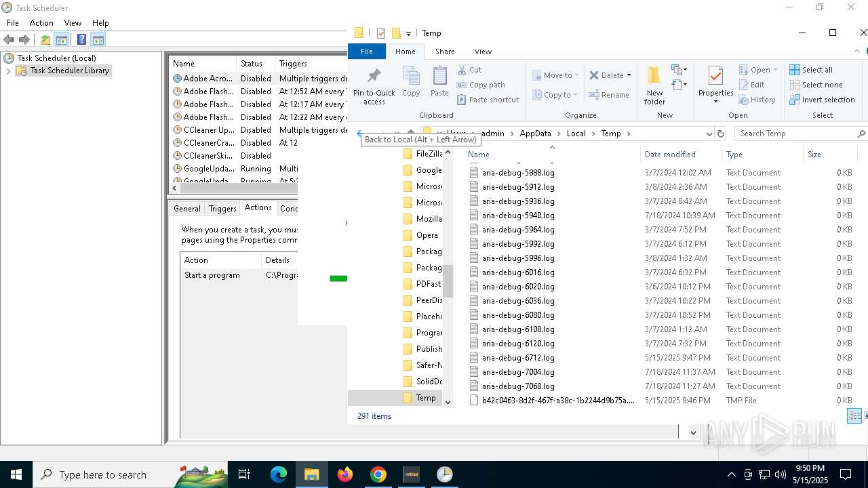Open Task Scheduler Action menu
This screenshot has width=868, height=488.
point(41,23)
